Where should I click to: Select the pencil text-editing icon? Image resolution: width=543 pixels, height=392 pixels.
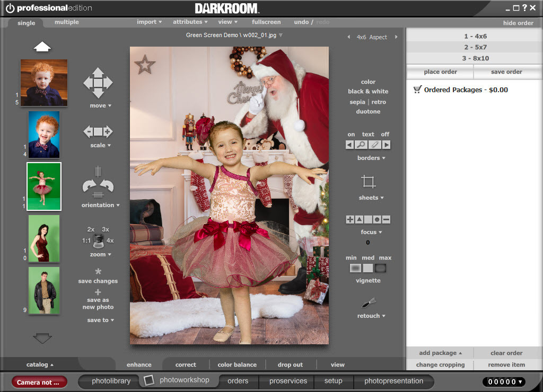coord(375,144)
